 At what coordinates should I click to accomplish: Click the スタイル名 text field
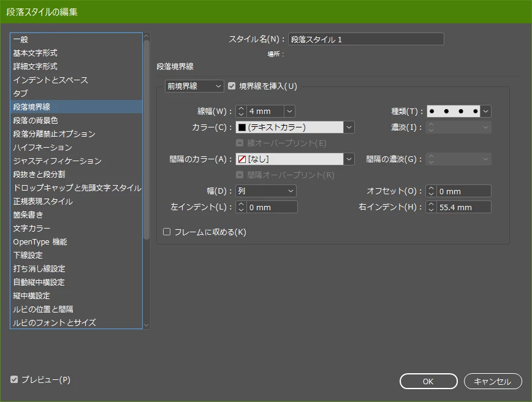coord(366,39)
